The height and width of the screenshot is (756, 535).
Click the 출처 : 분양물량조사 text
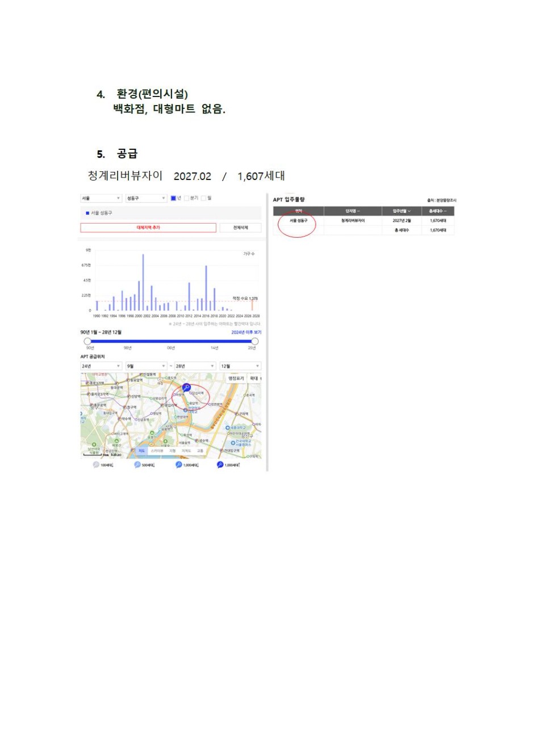click(x=442, y=200)
